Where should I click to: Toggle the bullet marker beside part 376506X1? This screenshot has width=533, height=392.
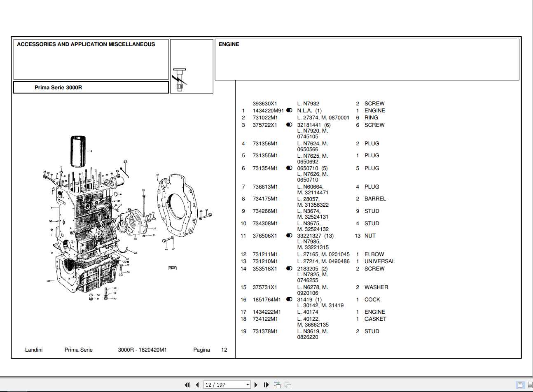coord(290,236)
